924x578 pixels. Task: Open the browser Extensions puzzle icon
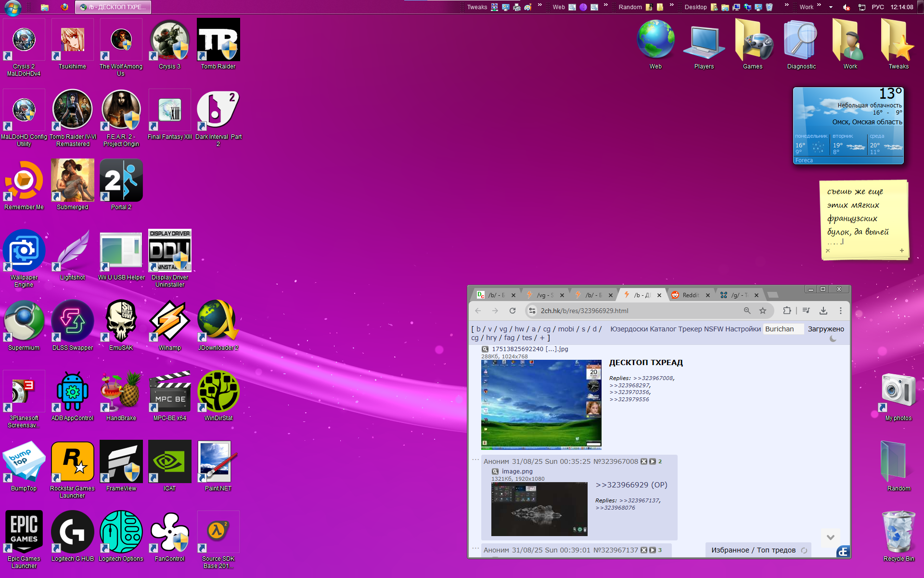pyautogui.click(x=787, y=311)
